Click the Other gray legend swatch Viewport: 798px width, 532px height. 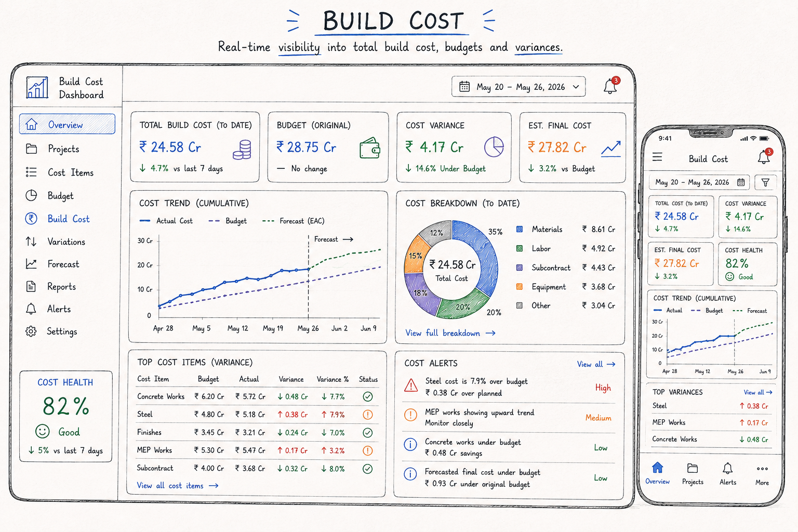point(520,305)
